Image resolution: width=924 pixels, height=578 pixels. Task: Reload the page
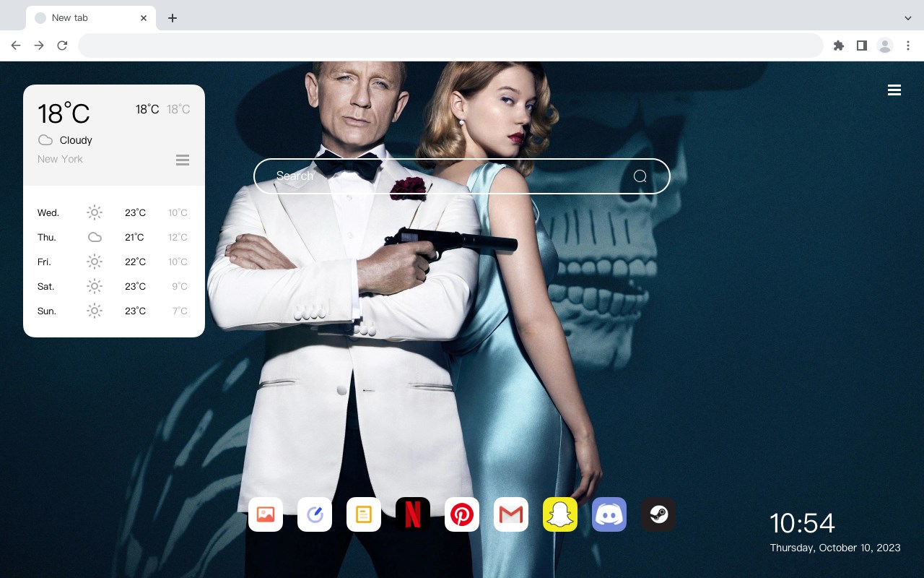tap(62, 46)
